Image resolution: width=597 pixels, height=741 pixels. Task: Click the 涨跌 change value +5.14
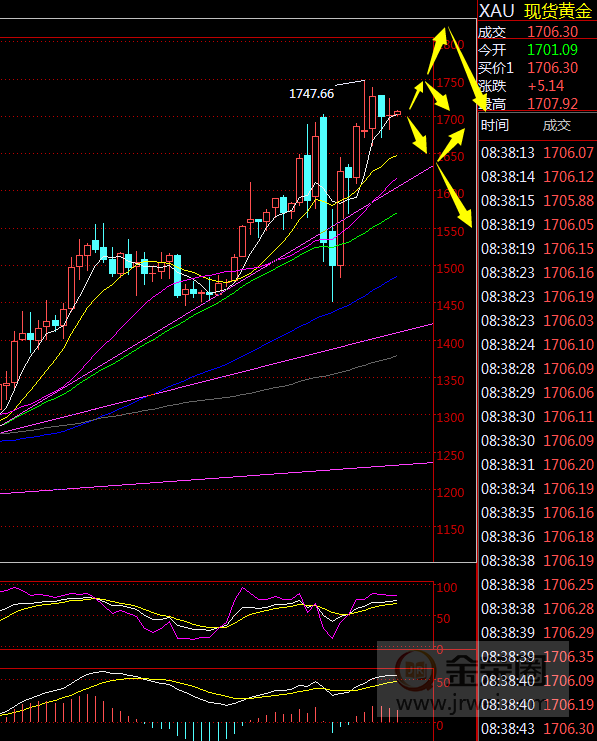click(x=545, y=86)
